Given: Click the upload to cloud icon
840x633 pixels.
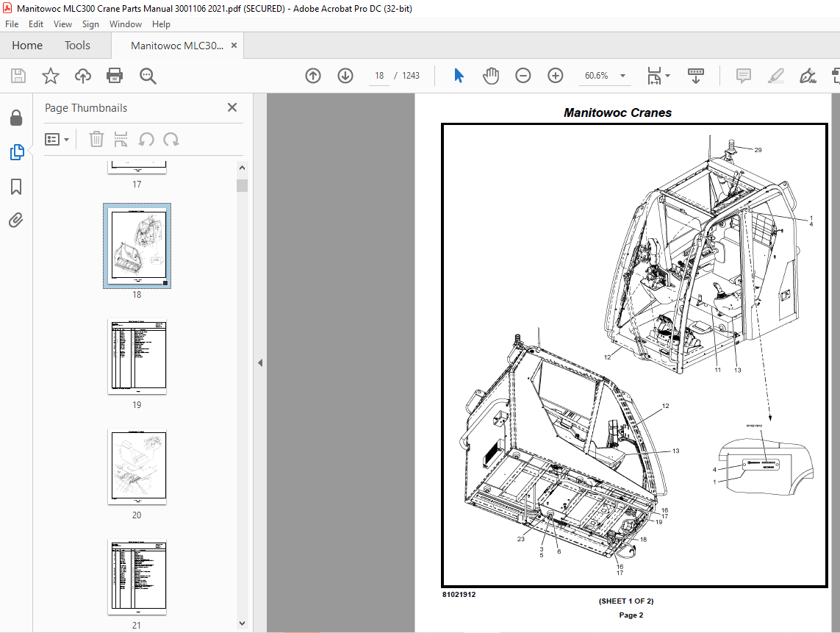Looking at the screenshot, I should tap(82, 76).
